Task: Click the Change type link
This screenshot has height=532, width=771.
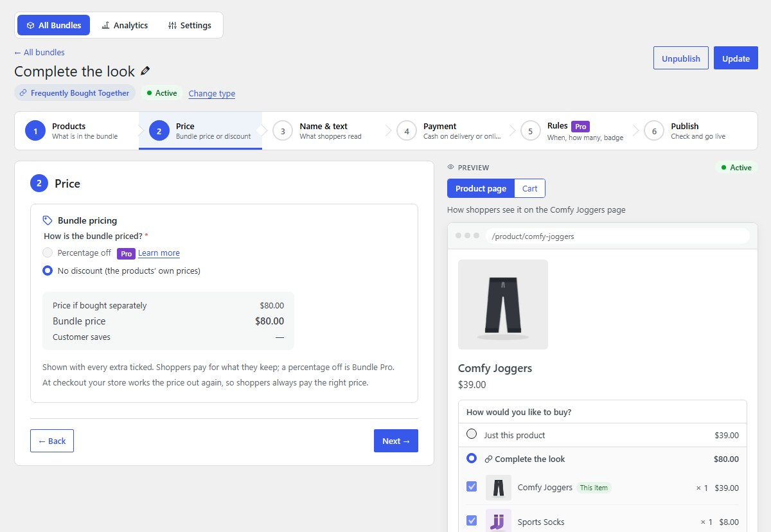Action: [212, 93]
